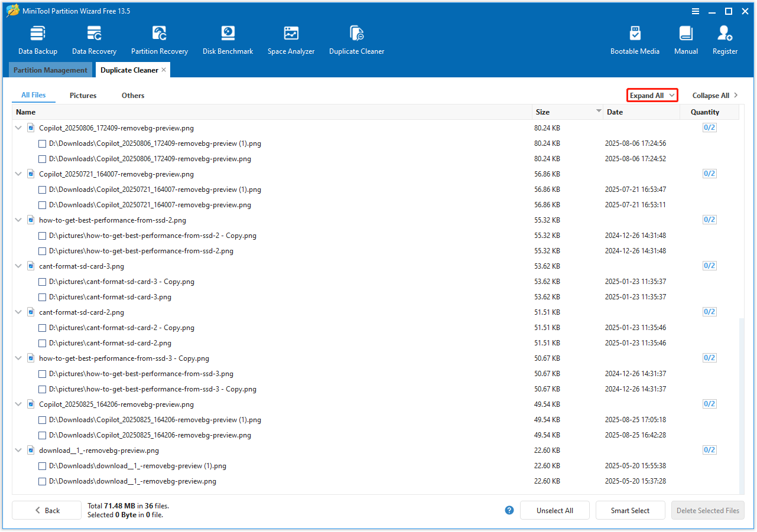Collapse the cant-format-sd-card-2.png group

18,312
